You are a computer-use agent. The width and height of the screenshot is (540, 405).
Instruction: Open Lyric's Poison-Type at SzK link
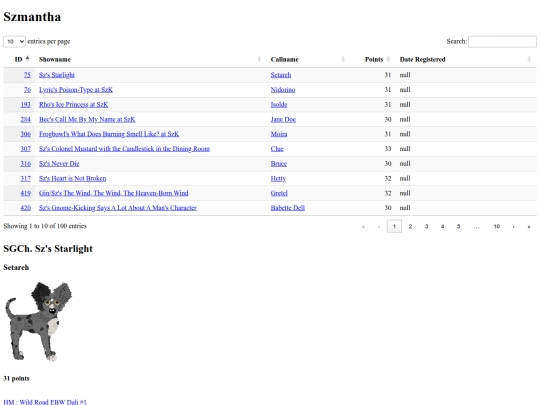tap(76, 90)
